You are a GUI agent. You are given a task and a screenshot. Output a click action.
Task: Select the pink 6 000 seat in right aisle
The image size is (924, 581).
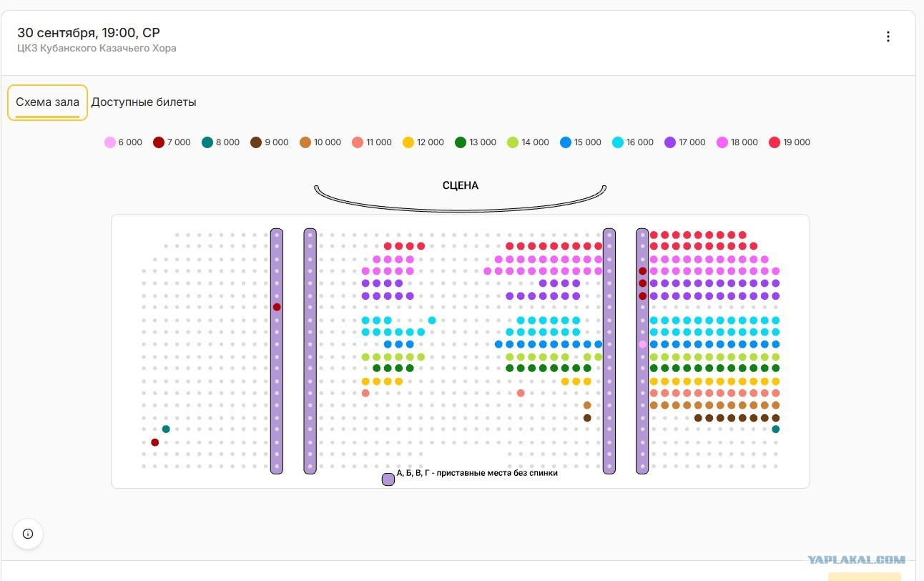643,344
